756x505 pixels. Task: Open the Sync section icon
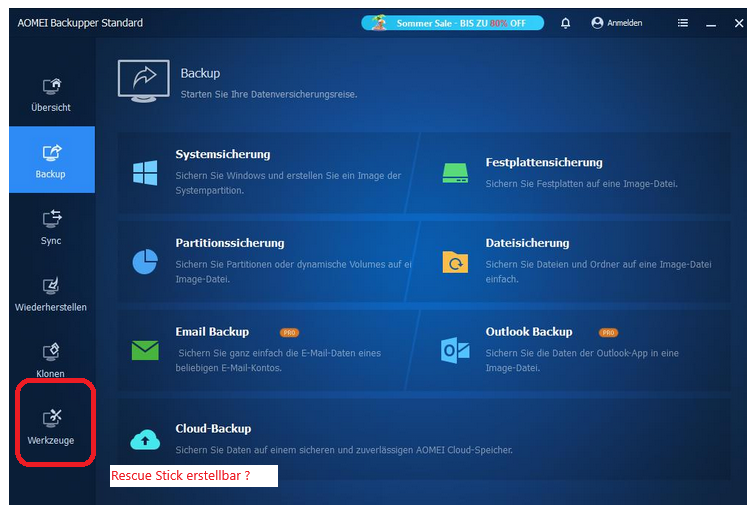click(52, 219)
